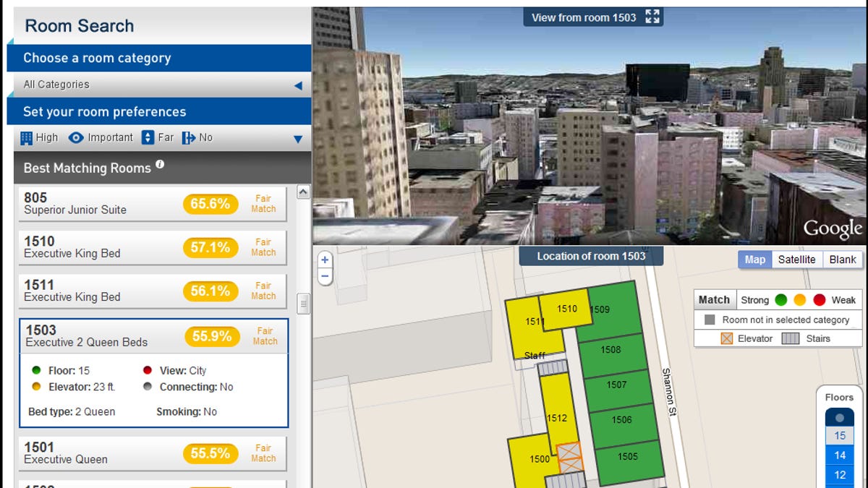Select the Map view mode

pos(754,260)
